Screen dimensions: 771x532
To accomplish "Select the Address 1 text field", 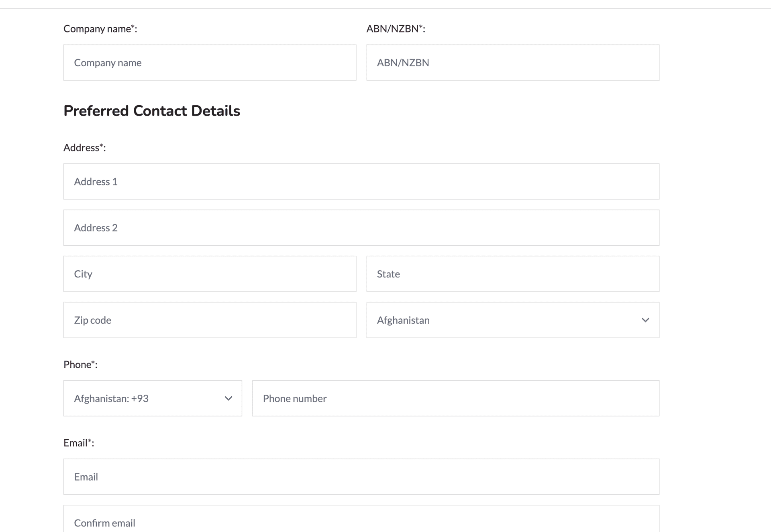I will point(361,181).
